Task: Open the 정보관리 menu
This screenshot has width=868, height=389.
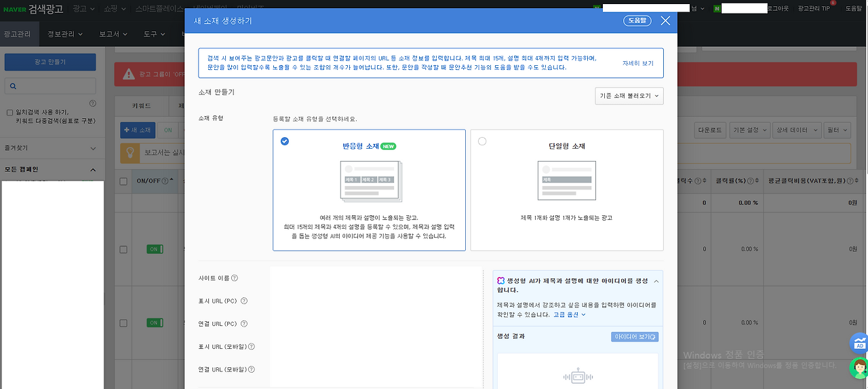Action: pyautogui.click(x=65, y=33)
